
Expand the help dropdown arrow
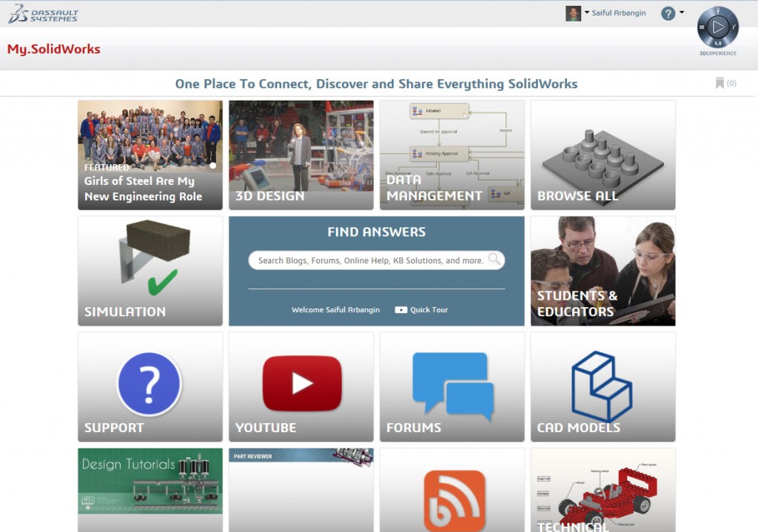pyautogui.click(x=682, y=12)
